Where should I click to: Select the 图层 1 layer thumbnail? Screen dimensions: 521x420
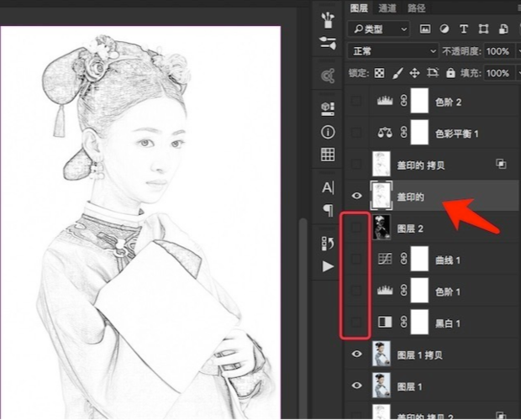[x=382, y=386]
